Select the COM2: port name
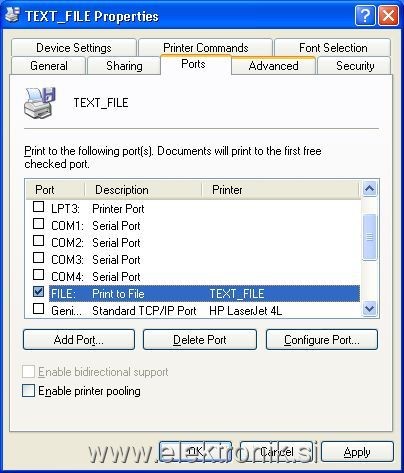 [67, 243]
